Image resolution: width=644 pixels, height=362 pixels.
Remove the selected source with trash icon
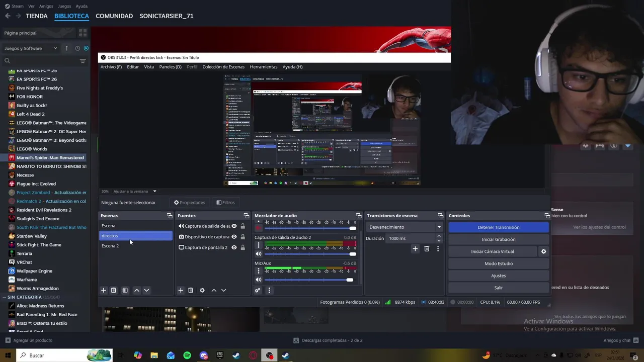point(191,290)
